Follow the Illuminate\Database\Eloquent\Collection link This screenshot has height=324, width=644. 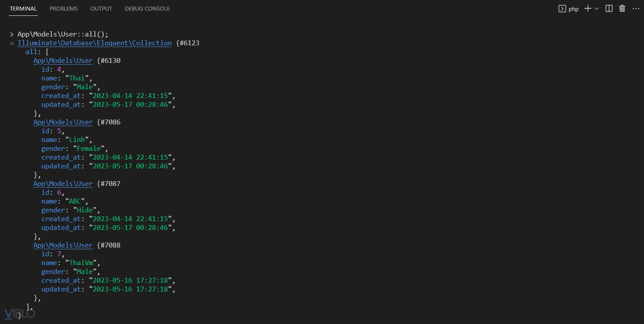click(x=94, y=43)
